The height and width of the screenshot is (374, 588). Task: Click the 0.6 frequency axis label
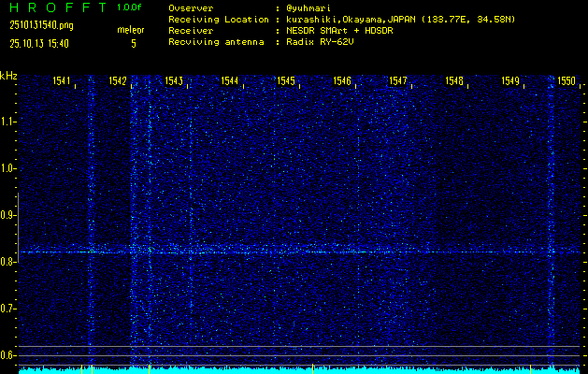pyautogui.click(x=8, y=355)
